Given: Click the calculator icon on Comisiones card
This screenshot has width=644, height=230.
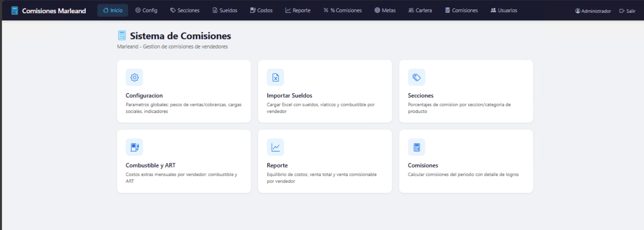Looking at the screenshot, I should 416,147.
